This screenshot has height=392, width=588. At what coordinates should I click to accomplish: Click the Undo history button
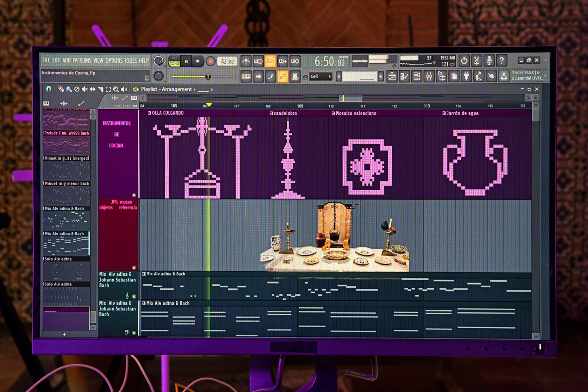click(464, 61)
